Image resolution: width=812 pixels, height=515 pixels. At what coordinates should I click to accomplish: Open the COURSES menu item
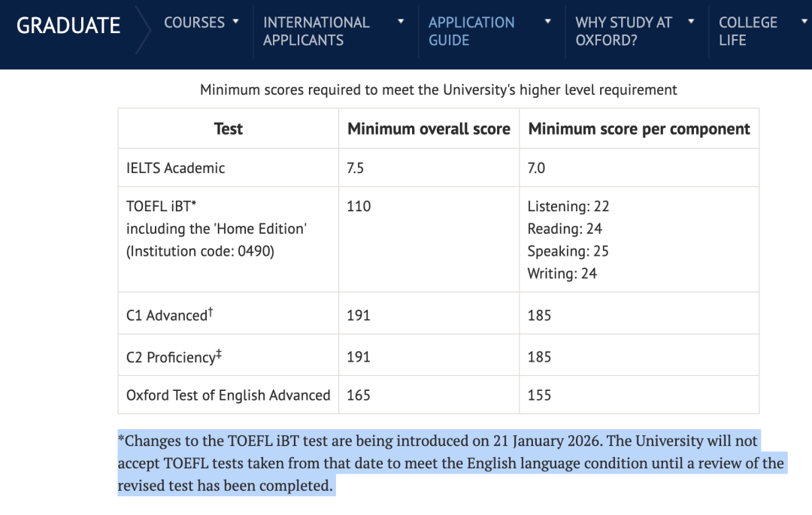pyautogui.click(x=194, y=23)
